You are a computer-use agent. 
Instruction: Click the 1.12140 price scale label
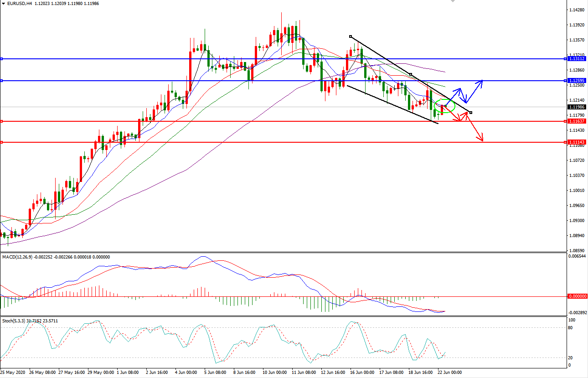577,100
